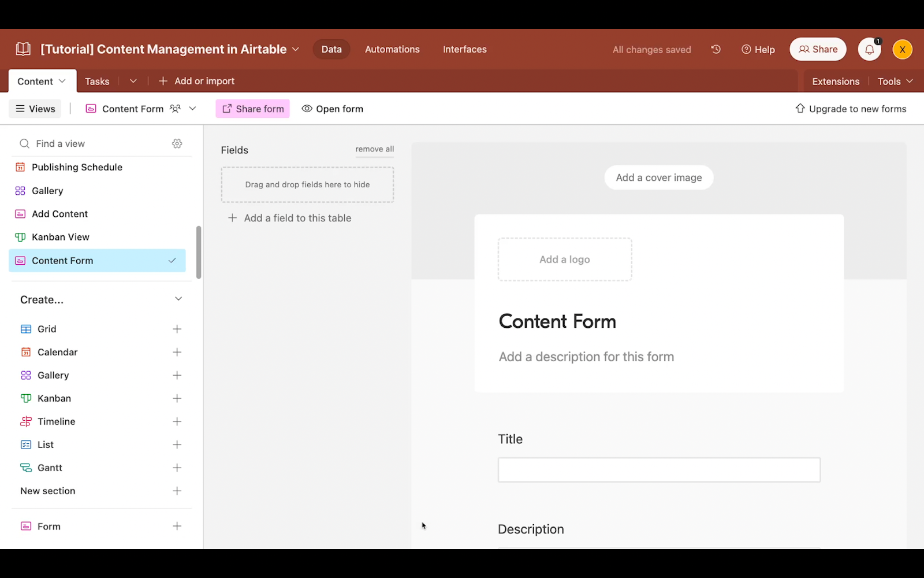Click the views sidebar scrollbar

[x=199, y=252]
